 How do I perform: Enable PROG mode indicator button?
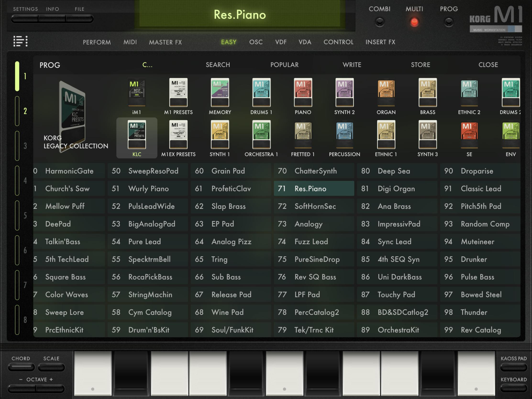pos(449,22)
